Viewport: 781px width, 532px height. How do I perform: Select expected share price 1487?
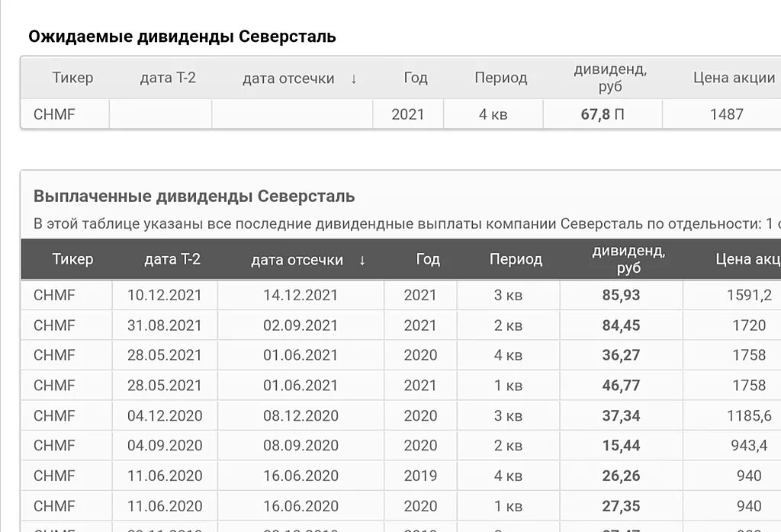pos(726,114)
